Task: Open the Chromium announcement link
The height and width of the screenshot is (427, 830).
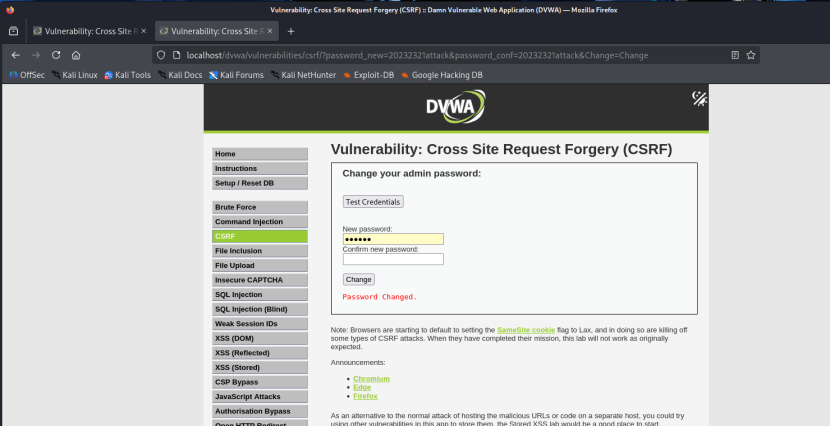Action: pyautogui.click(x=372, y=379)
